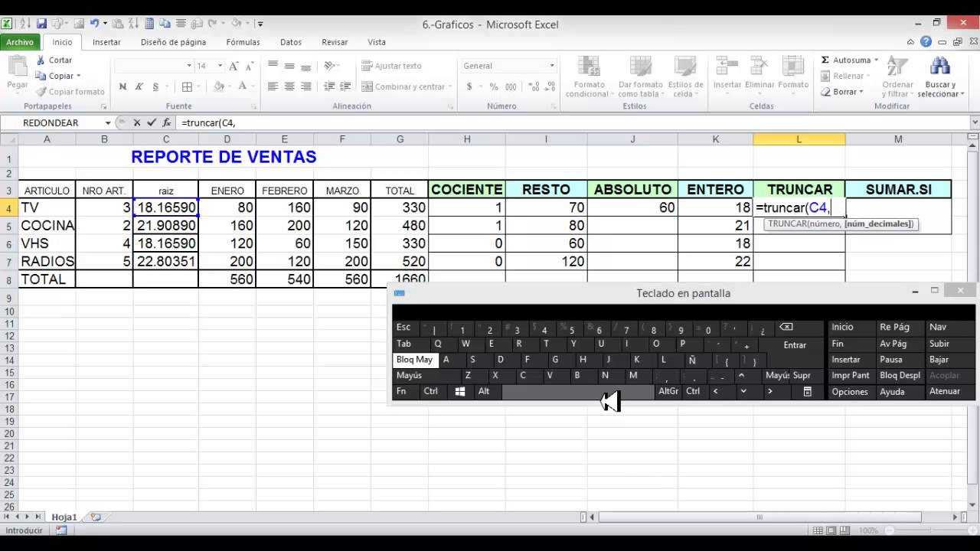
Task: Select cell G4 with value 330
Action: click(x=400, y=207)
